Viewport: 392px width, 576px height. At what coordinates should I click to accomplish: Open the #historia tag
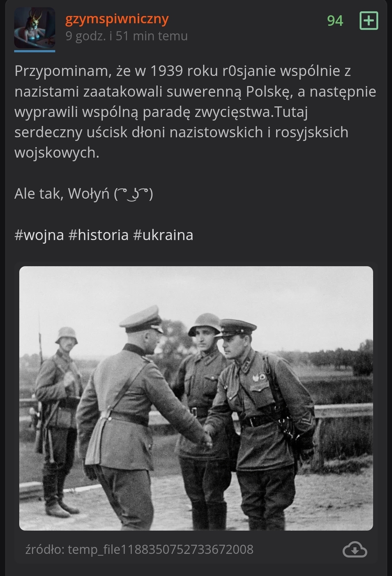coord(98,235)
